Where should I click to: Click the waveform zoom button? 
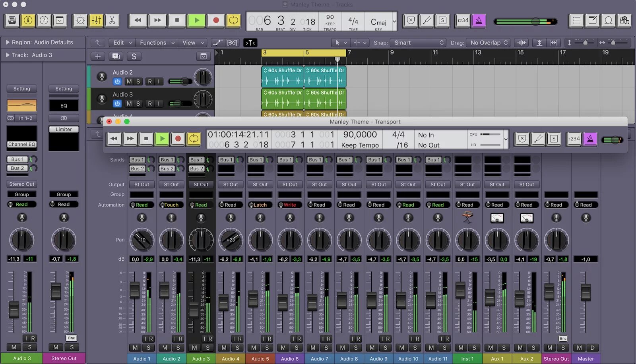click(521, 43)
